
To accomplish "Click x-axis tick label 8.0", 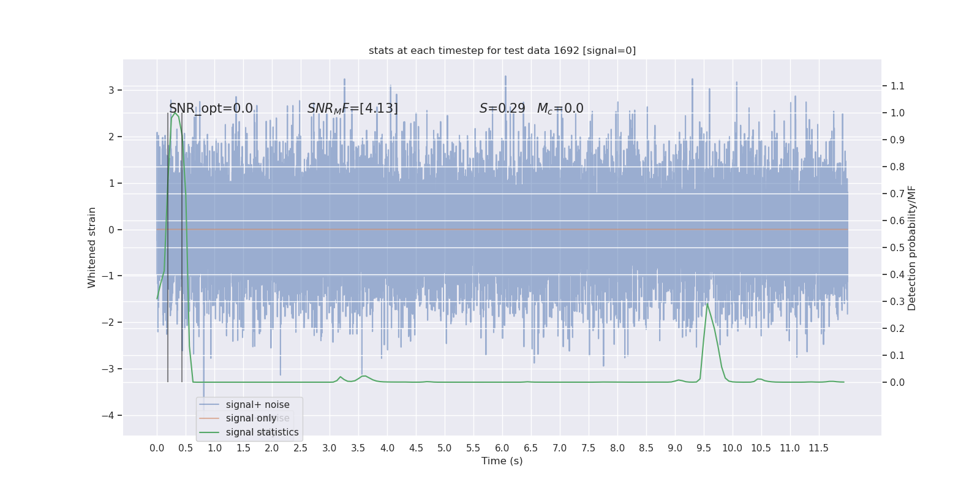I will click(x=617, y=448).
